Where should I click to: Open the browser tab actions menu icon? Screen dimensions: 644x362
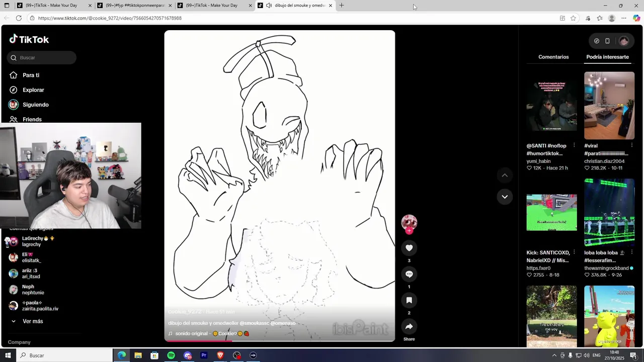coord(7,6)
